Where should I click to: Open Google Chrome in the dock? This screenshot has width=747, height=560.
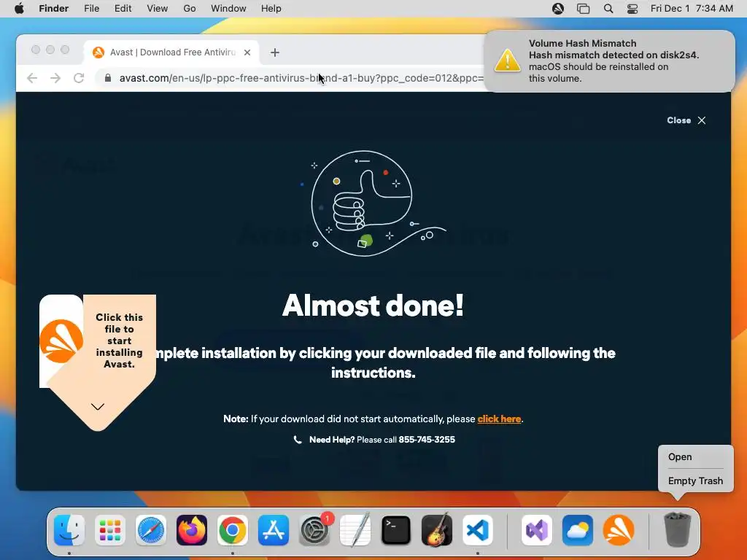[233, 530]
